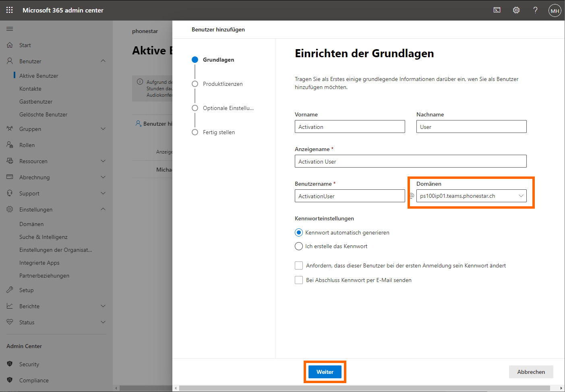This screenshot has height=392, width=565.
Task: Click the Microsoft 365 admin center title
Action: click(63, 10)
